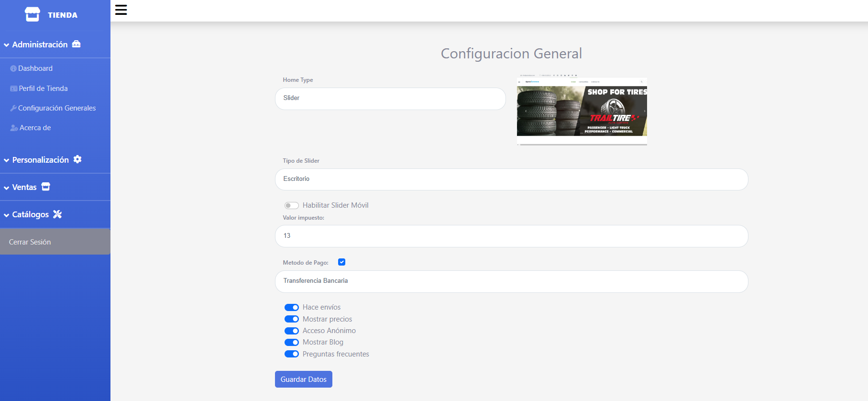The width and height of the screenshot is (868, 401).
Task: Toggle off Hace envíos switch
Action: tap(291, 307)
